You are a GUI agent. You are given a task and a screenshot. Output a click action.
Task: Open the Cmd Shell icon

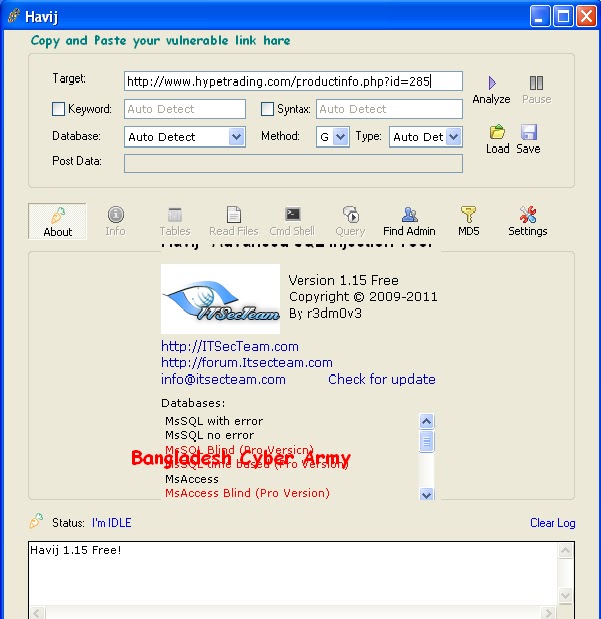click(293, 214)
